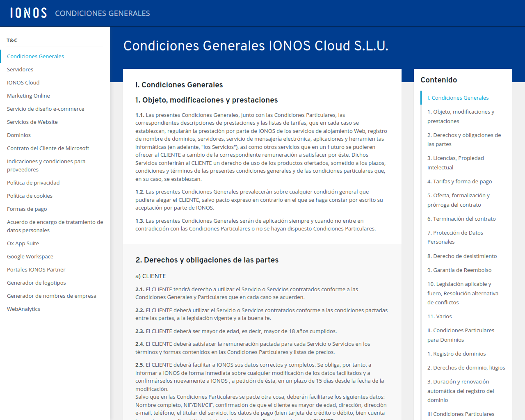
Task: Select Ox App Suite link
Action: 23,243
